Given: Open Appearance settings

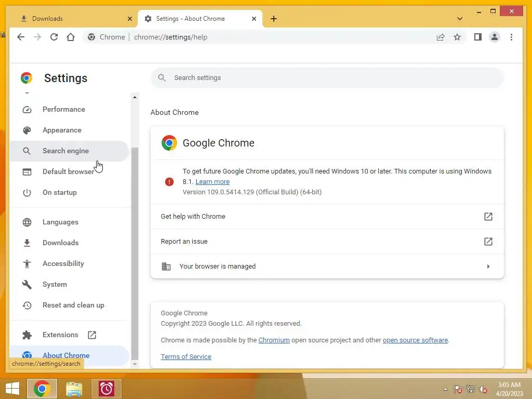Looking at the screenshot, I should click(70, 130).
